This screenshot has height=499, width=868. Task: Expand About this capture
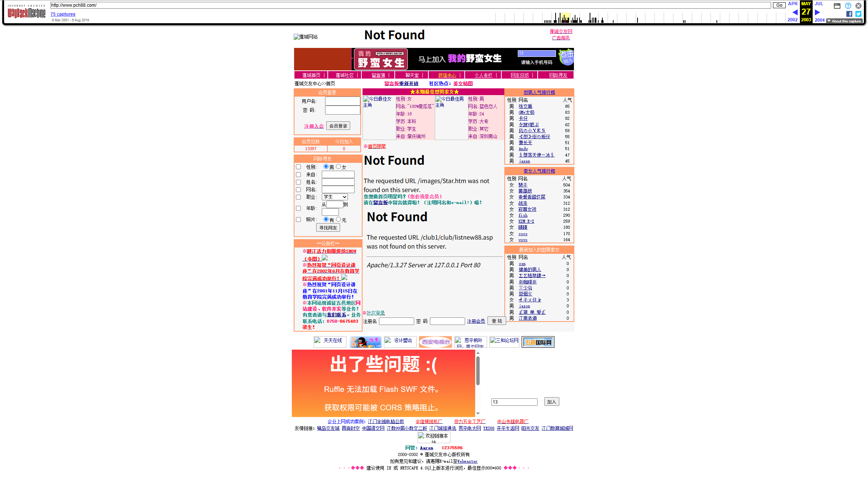(845, 21)
